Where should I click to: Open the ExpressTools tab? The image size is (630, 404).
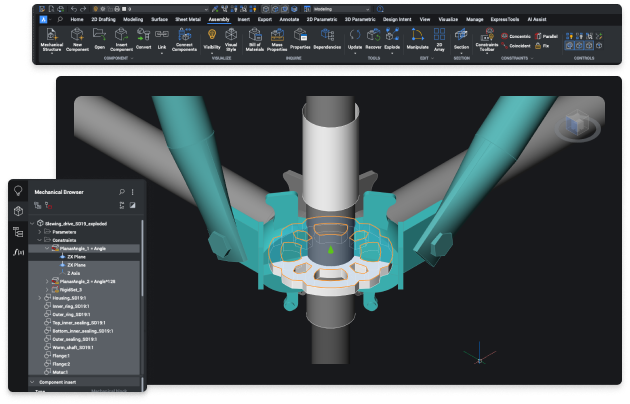click(x=505, y=19)
